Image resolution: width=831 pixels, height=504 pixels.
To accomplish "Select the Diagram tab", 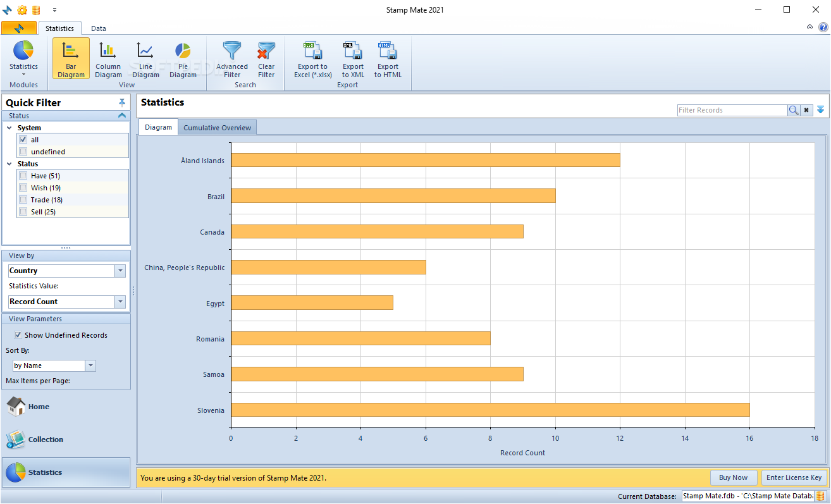I will pyautogui.click(x=158, y=127).
